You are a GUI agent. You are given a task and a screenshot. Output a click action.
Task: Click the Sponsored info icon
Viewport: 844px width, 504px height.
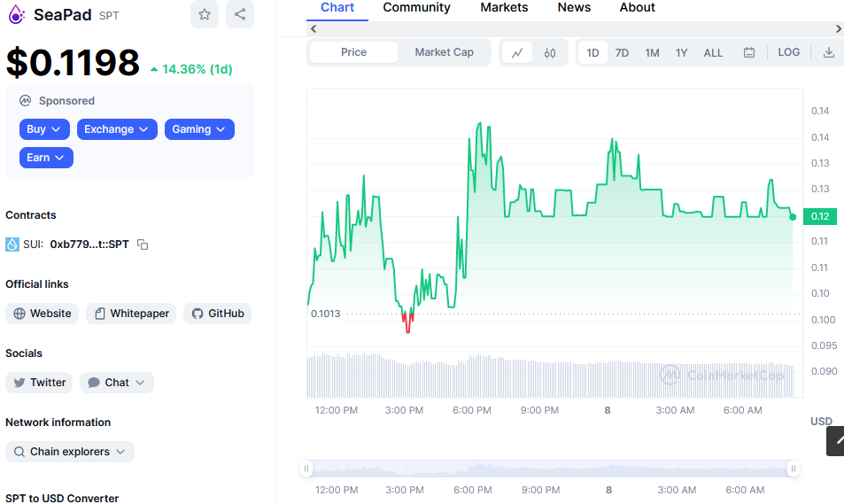click(x=26, y=101)
